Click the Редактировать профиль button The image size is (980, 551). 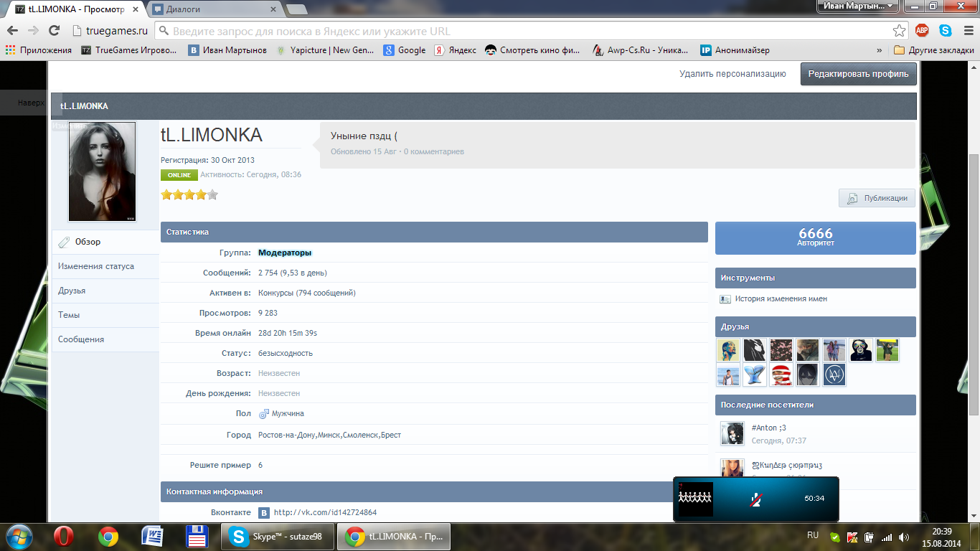tap(858, 74)
